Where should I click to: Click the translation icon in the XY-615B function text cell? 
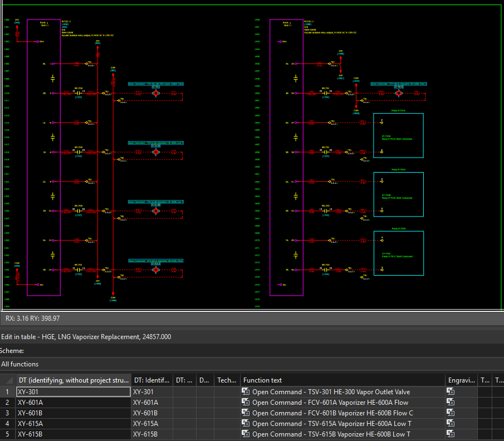[x=246, y=434]
